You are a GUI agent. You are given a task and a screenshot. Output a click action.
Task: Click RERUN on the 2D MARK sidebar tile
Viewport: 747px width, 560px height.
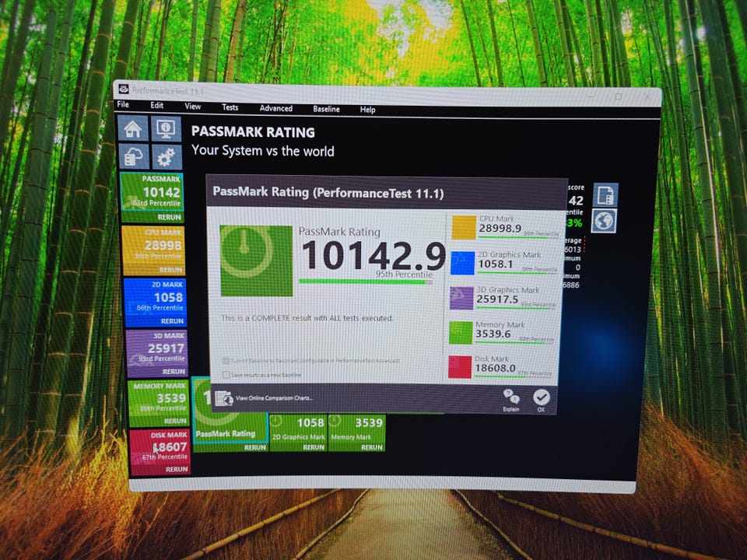coord(172,321)
